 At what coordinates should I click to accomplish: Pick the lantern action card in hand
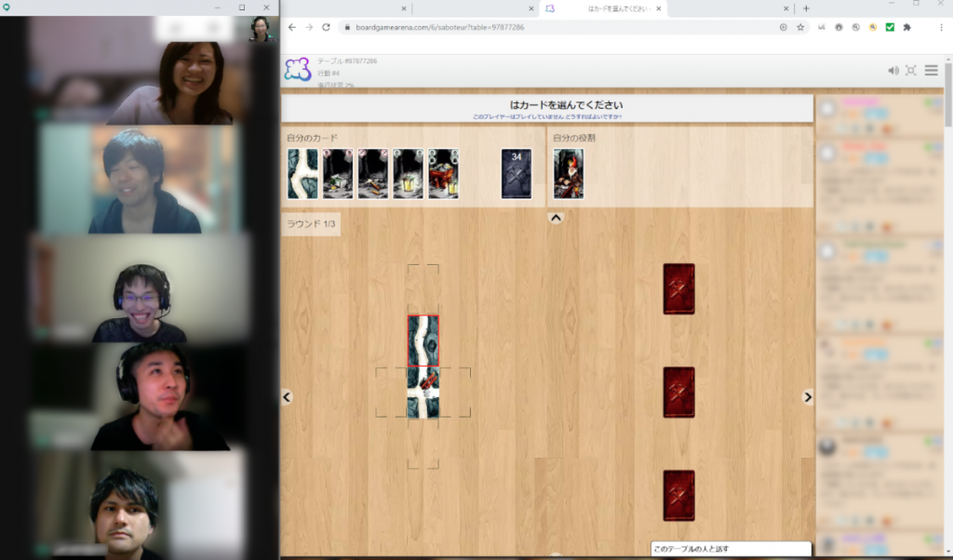click(x=409, y=174)
